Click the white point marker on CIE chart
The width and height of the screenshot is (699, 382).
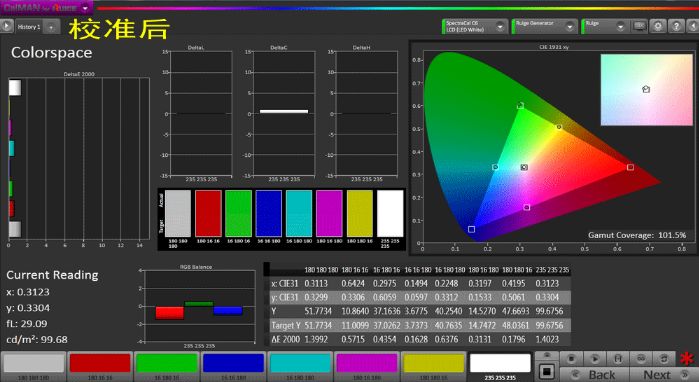pos(524,167)
